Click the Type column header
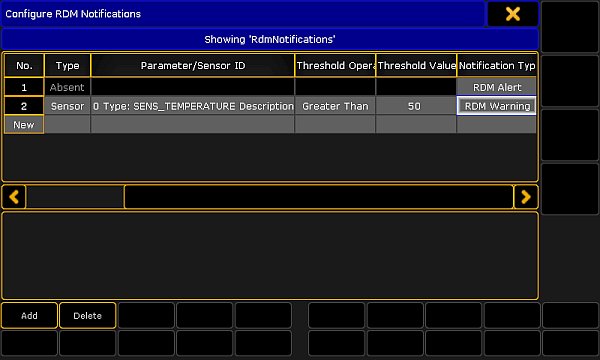 pyautogui.click(x=67, y=65)
